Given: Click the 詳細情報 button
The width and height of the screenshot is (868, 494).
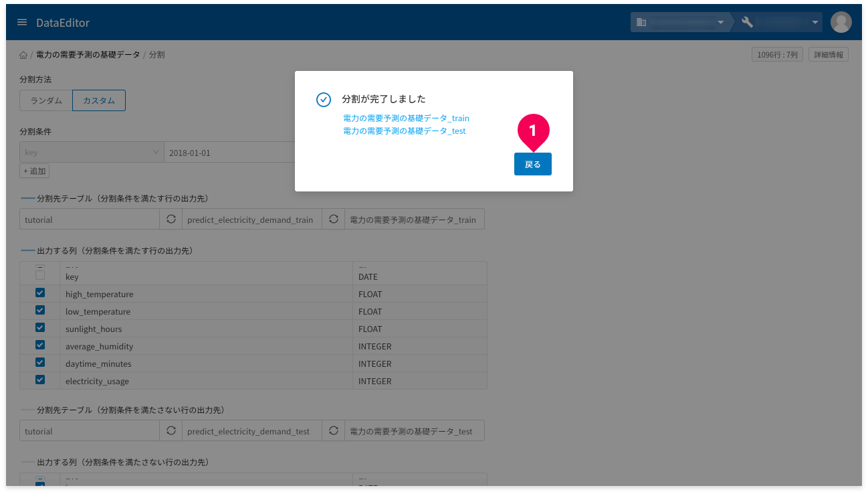Looking at the screenshot, I should click(x=829, y=55).
